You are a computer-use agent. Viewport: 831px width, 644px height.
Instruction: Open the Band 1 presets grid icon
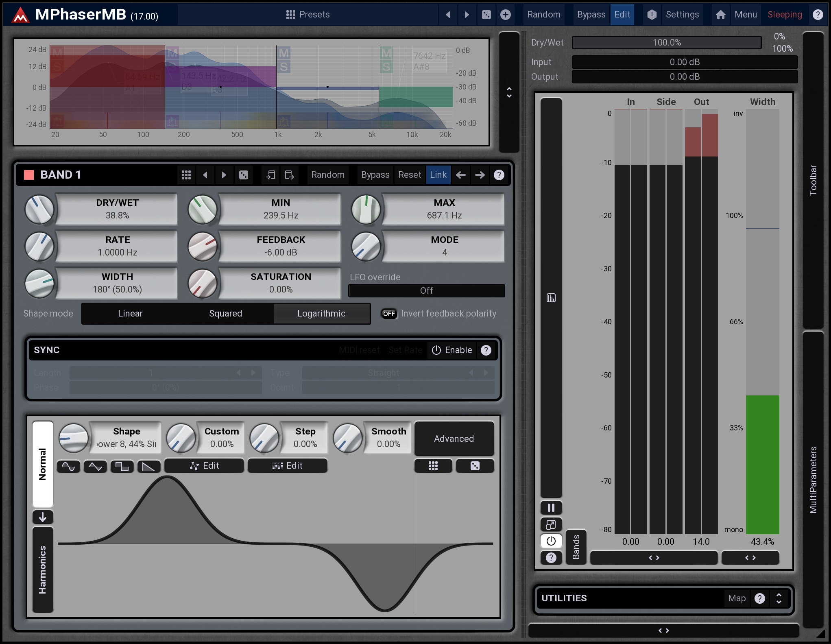click(186, 175)
